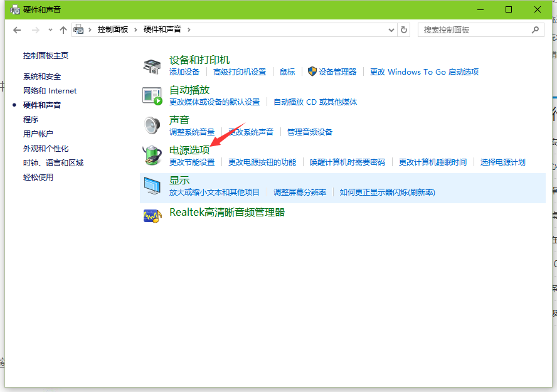This screenshot has height=392, width=557.
Task: Open 调整屏幕分辨率 link
Action: [x=300, y=192]
